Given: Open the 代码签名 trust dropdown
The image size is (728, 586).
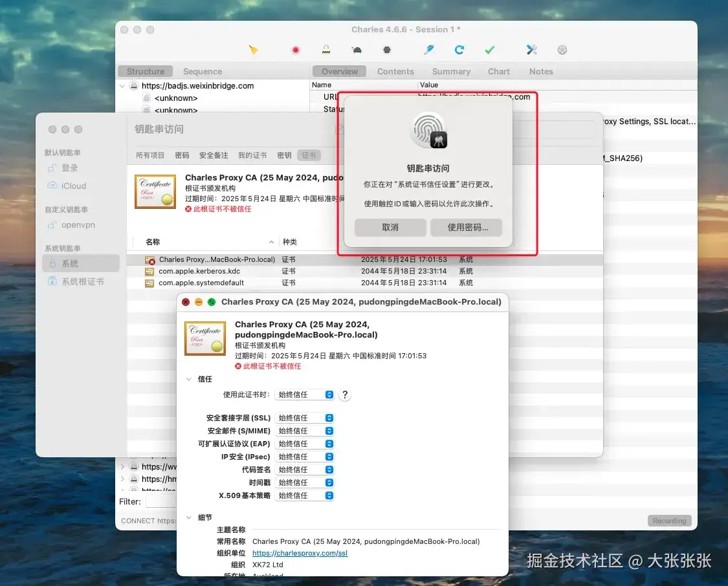Looking at the screenshot, I should [305, 470].
